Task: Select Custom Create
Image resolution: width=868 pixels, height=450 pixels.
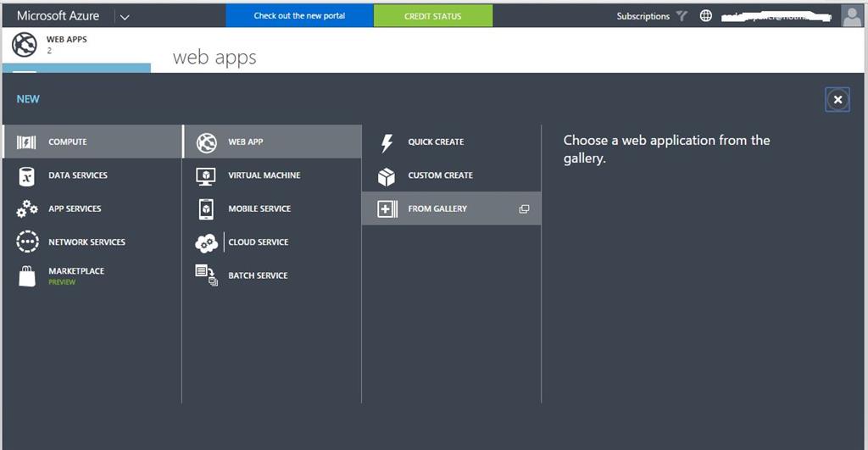Action: point(451,175)
